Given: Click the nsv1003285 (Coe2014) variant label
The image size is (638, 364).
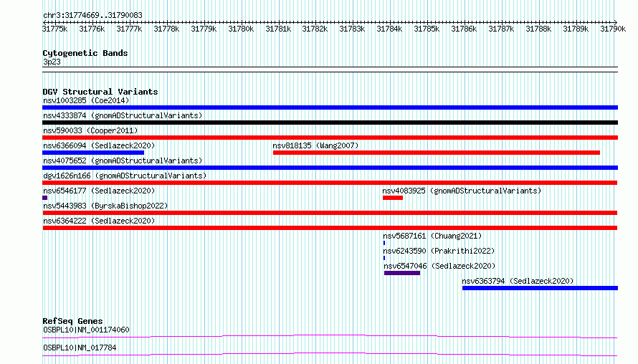Looking at the screenshot, I should click(x=86, y=100).
